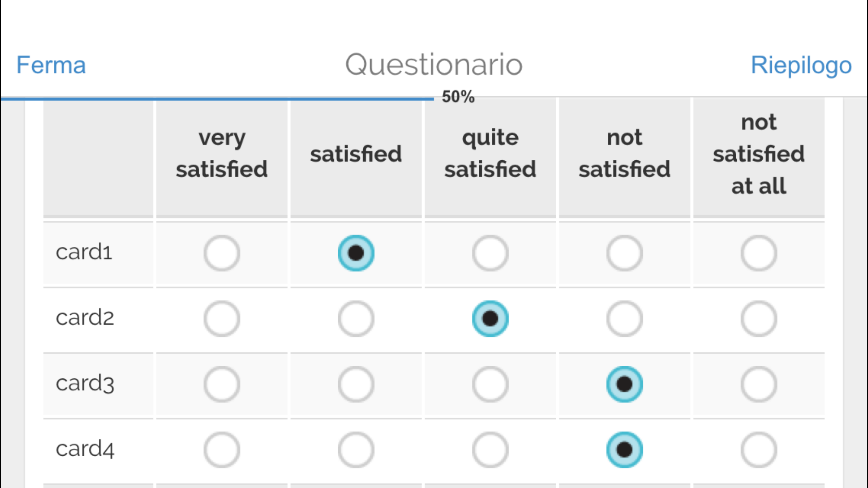Open the Riepilogo summary
The image size is (868, 488).
tap(801, 65)
